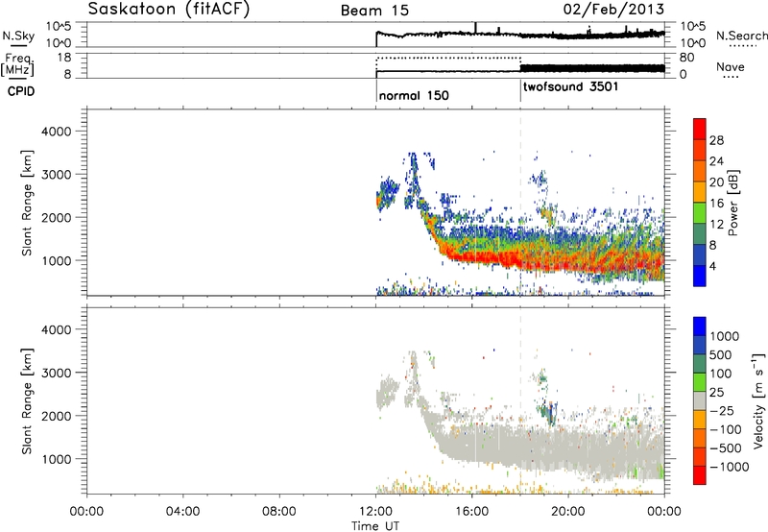The height and width of the screenshot is (532, 768).
Task: Click the -1000 velocity scale value
Action: 729,467
